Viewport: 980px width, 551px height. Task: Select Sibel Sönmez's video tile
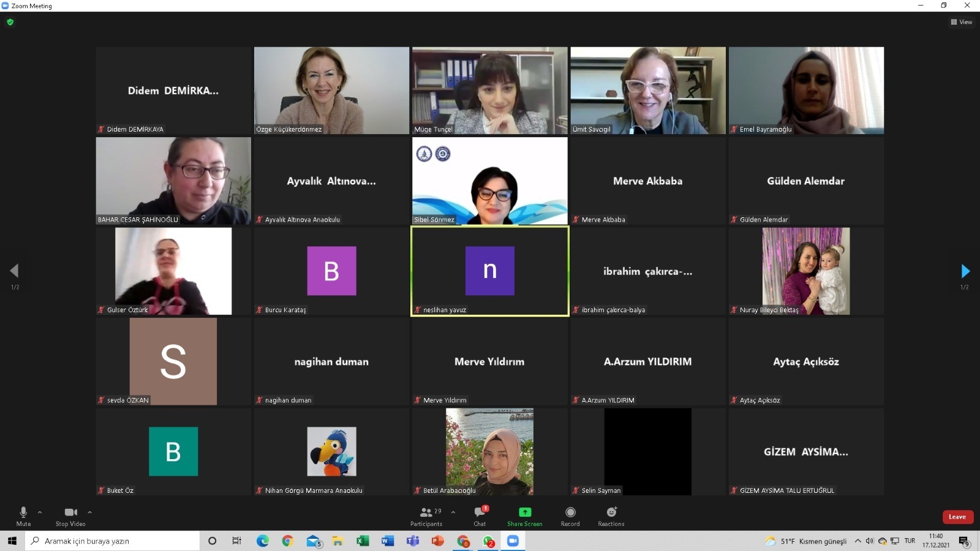[x=489, y=181]
